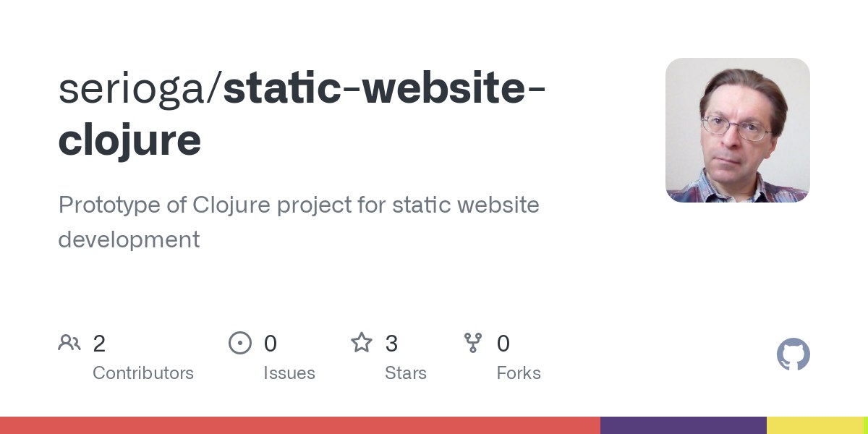Click the Issues label
Image resolution: width=868 pixels, height=434 pixels.
click(x=289, y=373)
